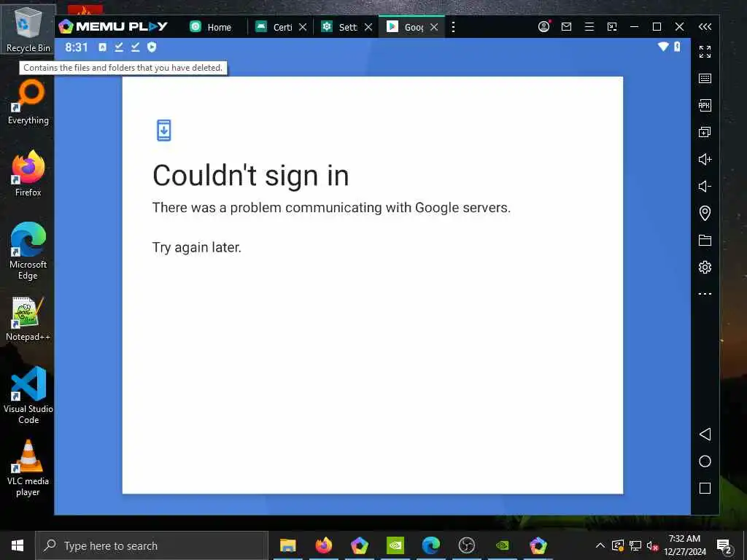Collapse the sidebar with the triple chevron
Image resolution: width=747 pixels, height=560 pixels.
click(705, 27)
